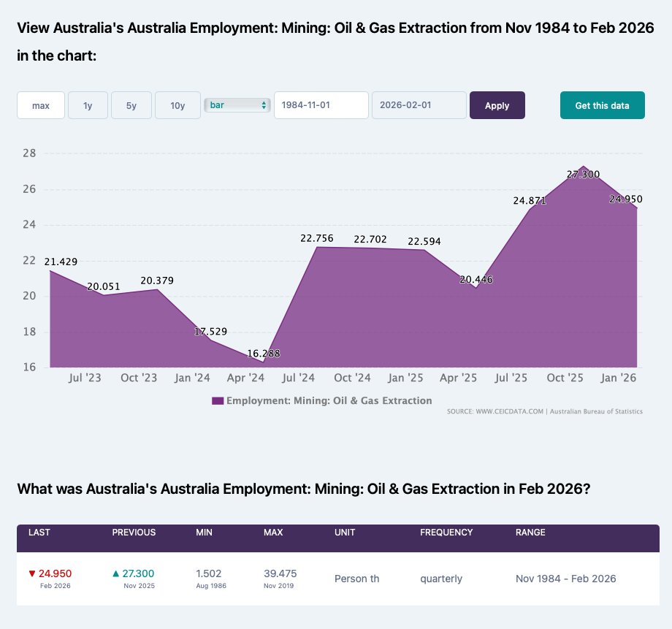Click the unit cell Person th
The width and height of the screenshot is (672, 629).
(x=357, y=579)
